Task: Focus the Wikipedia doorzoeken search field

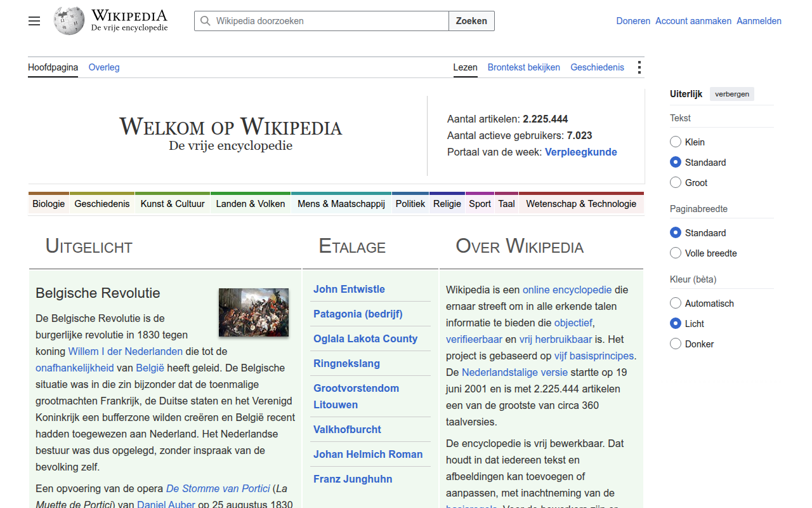Action: pos(322,21)
